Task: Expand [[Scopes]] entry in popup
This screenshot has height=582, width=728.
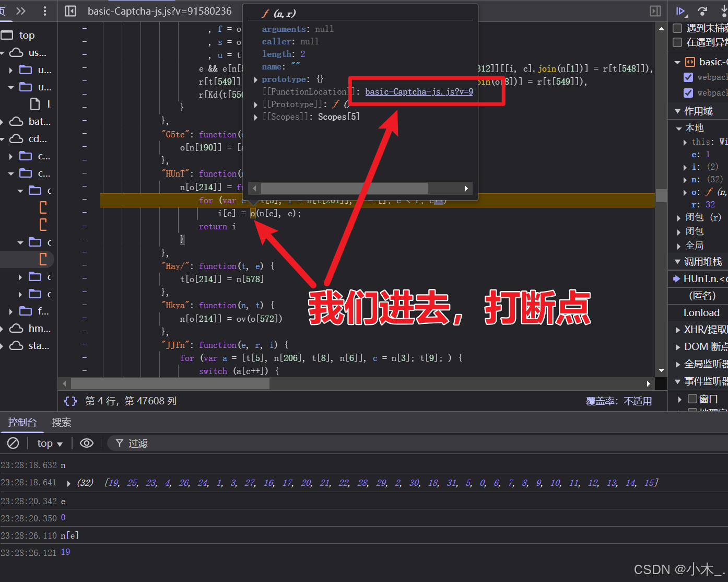Action: point(256,117)
